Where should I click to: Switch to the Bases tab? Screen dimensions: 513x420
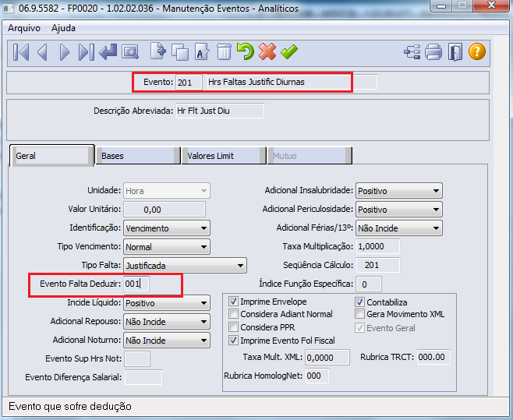click(x=138, y=156)
